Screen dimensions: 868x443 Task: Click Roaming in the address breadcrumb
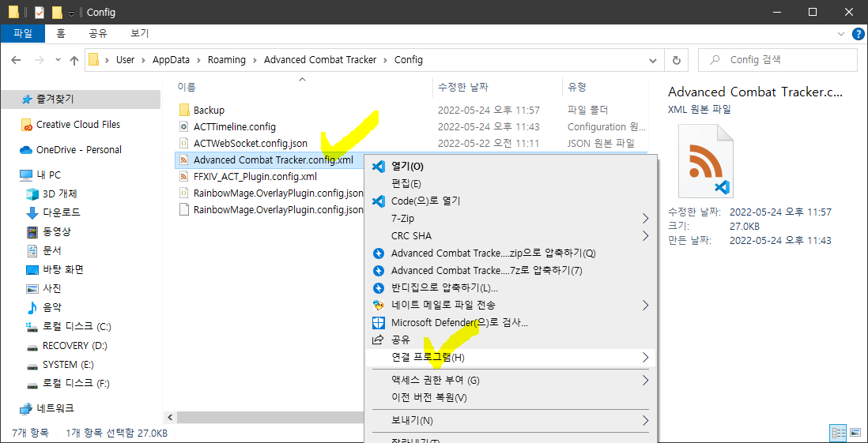(226, 60)
